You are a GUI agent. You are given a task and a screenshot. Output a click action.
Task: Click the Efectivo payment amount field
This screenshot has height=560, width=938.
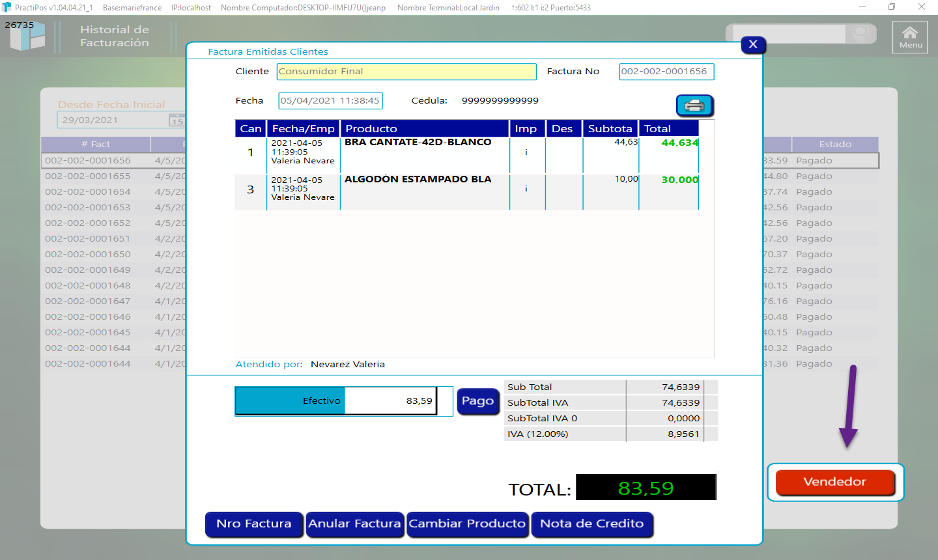[x=390, y=401]
